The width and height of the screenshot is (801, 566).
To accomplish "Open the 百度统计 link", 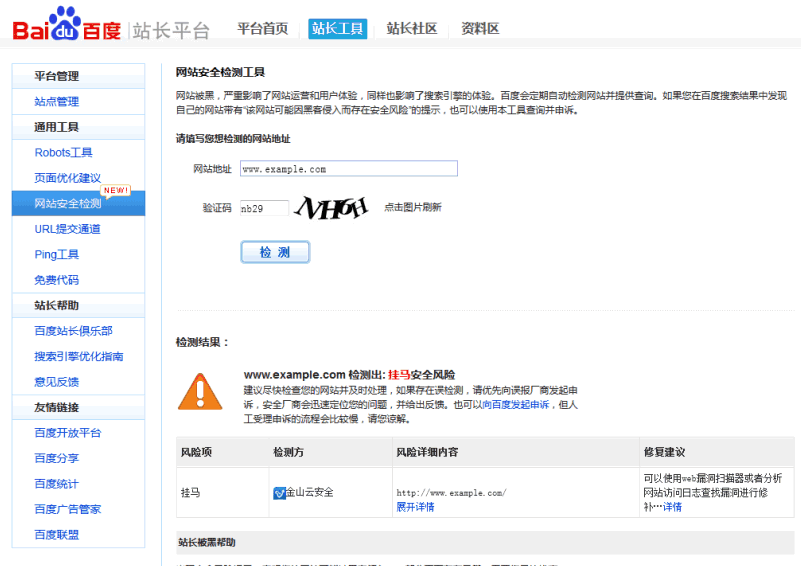I will pos(57,484).
